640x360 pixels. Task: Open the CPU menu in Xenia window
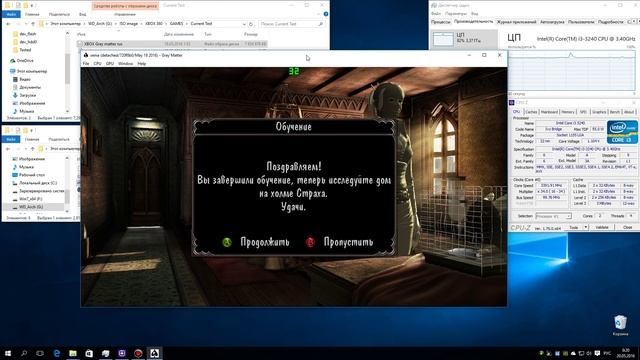click(x=97, y=64)
